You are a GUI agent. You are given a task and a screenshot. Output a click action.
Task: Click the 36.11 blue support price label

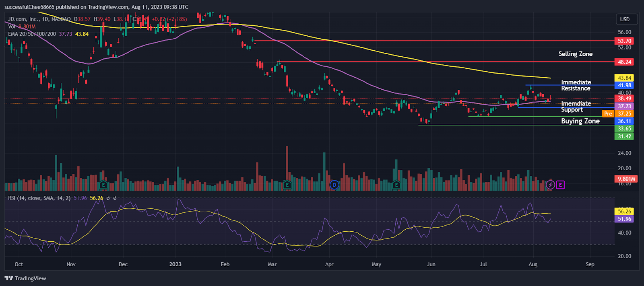(624, 121)
